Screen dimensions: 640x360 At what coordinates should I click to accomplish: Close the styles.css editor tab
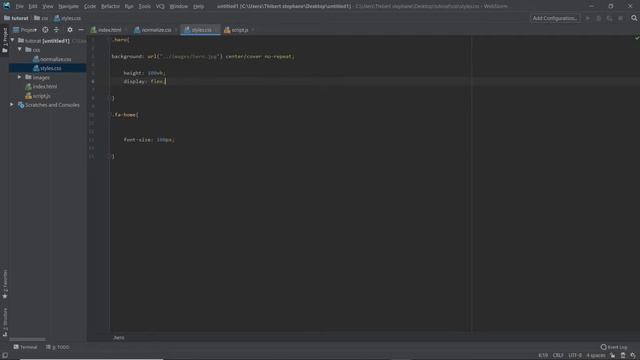tap(216, 30)
